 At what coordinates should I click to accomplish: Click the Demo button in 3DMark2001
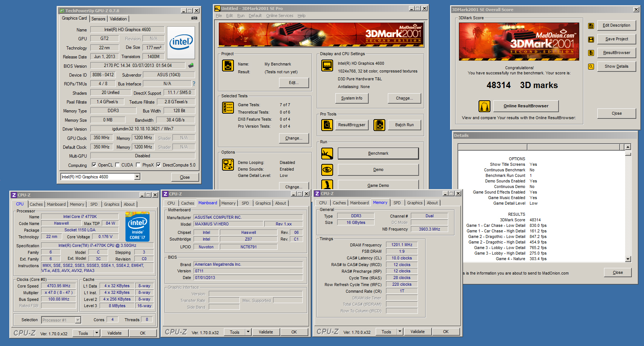pyautogui.click(x=378, y=170)
